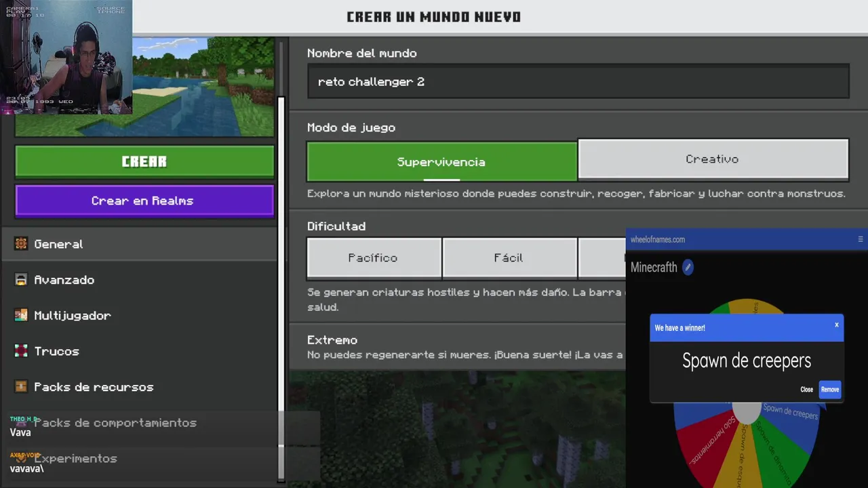This screenshot has height=488, width=868.
Task: Open the Experimentos tab
Action: click(139, 458)
